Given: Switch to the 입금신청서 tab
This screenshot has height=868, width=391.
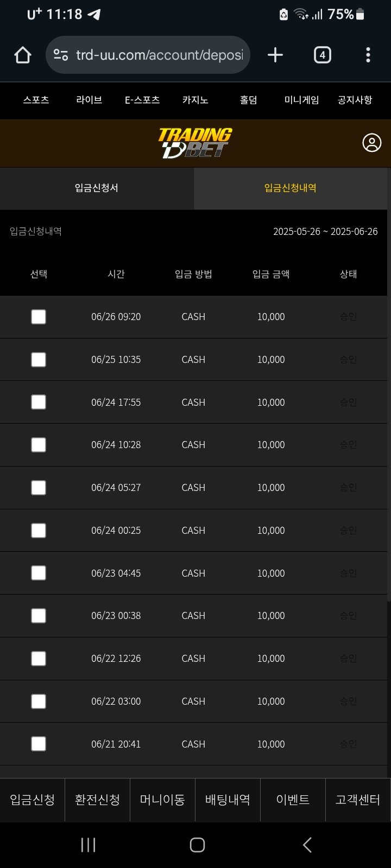Looking at the screenshot, I should (x=97, y=188).
